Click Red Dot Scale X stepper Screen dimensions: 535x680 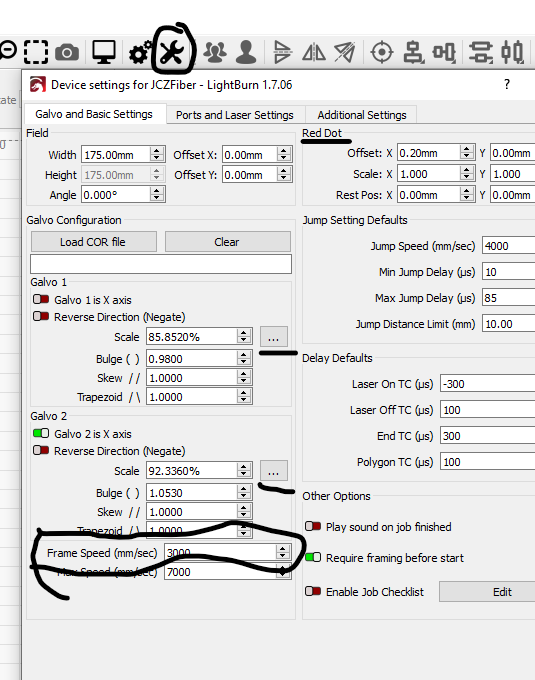pos(466,173)
